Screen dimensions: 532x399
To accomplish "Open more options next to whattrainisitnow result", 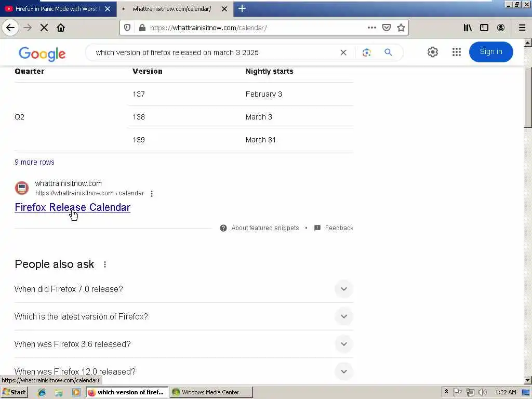I will pos(152,193).
